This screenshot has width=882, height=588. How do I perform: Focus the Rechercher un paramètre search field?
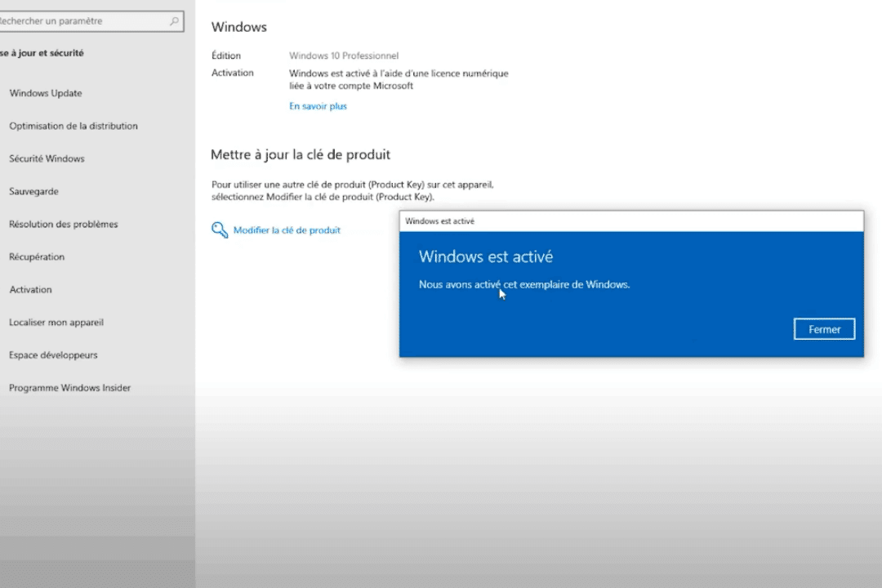[90, 20]
